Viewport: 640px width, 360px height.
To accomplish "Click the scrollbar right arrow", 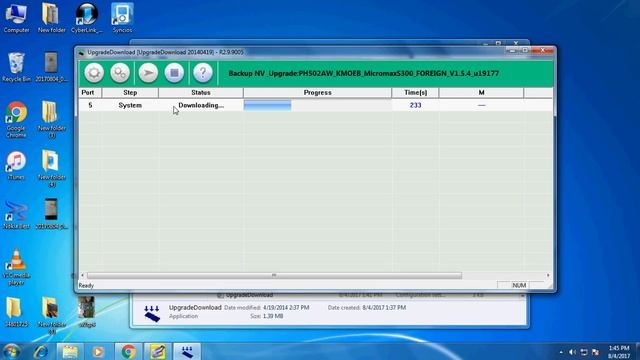I will click(548, 276).
